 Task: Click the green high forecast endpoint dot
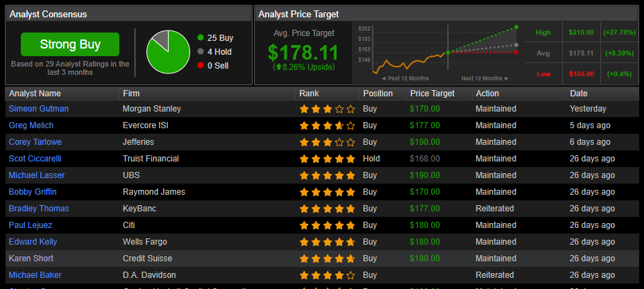[516, 27]
